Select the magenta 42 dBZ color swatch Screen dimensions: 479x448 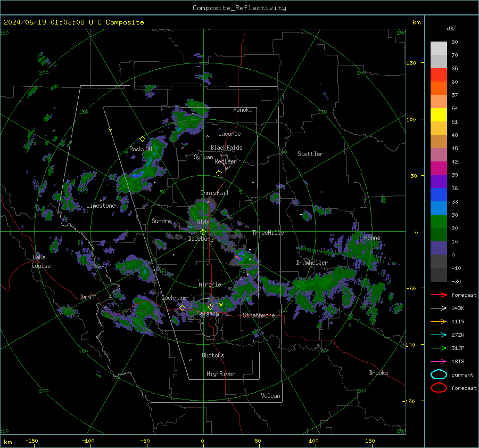(439, 168)
